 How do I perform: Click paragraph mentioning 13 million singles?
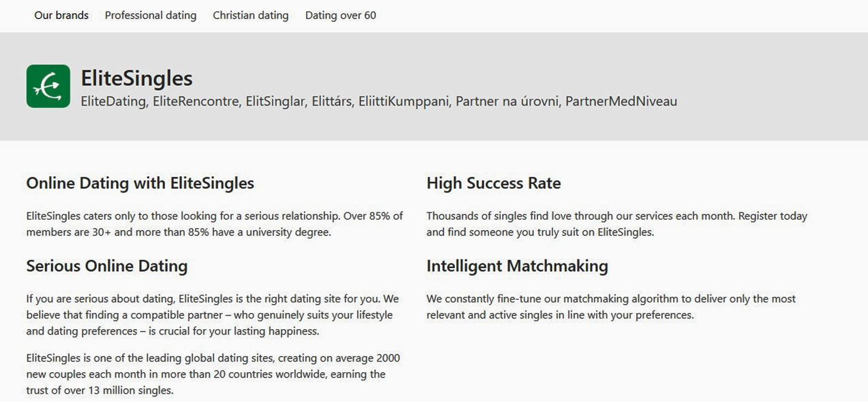pos(213,375)
